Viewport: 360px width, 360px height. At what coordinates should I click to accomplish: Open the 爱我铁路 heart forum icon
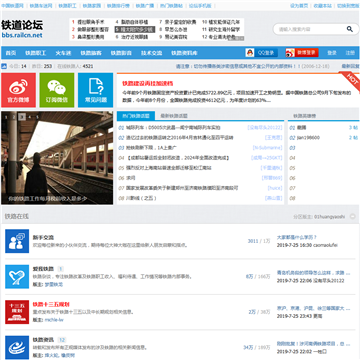[17, 277]
